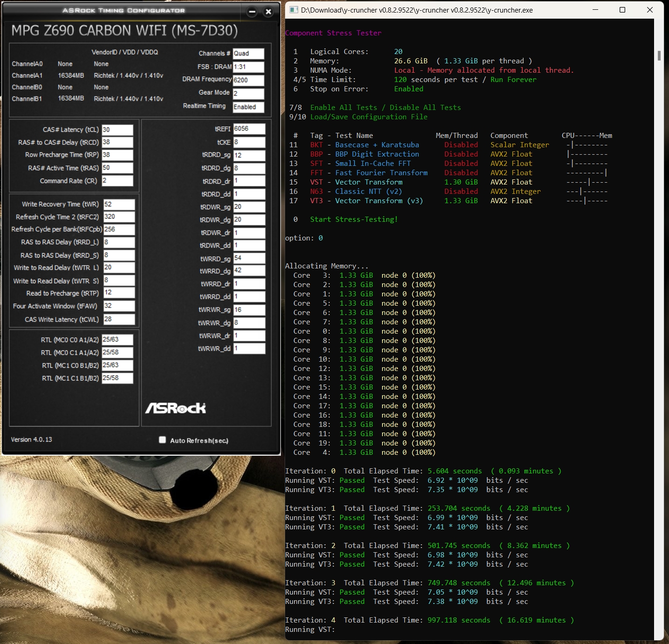The image size is (669, 644).
Task: Minimize the y-cruncher console window
Action: tap(595, 10)
